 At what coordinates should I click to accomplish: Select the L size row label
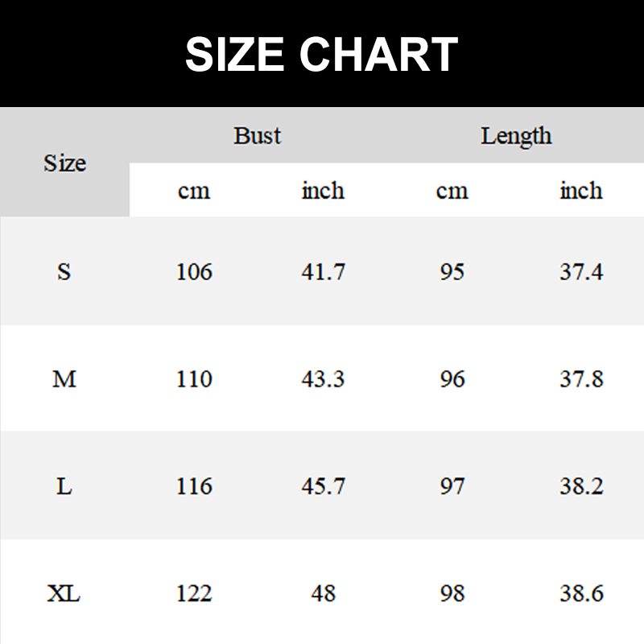tap(64, 487)
